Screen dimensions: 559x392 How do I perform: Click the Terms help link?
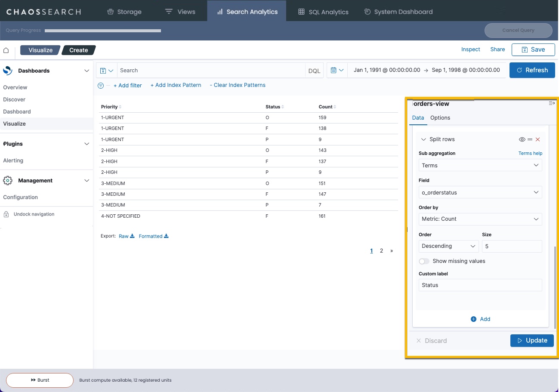point(530,153)
